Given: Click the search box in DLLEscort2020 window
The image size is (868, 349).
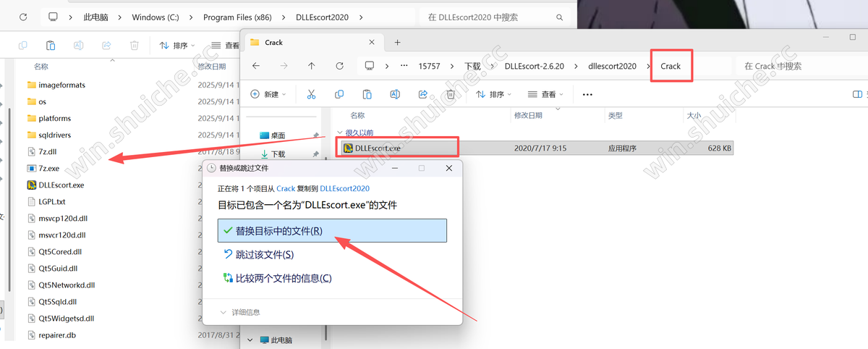Looking at the screenshot, I should coord(495,16).
